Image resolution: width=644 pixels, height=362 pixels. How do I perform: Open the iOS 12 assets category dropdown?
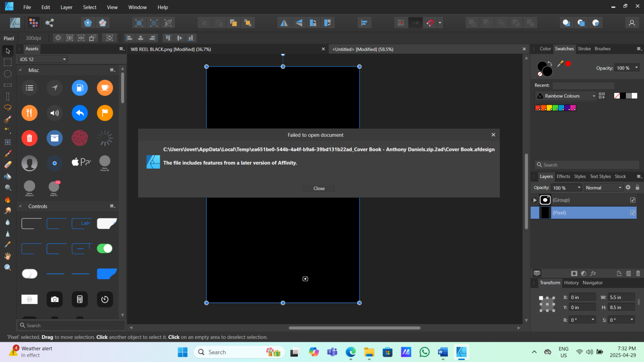(x=43, y=59)
